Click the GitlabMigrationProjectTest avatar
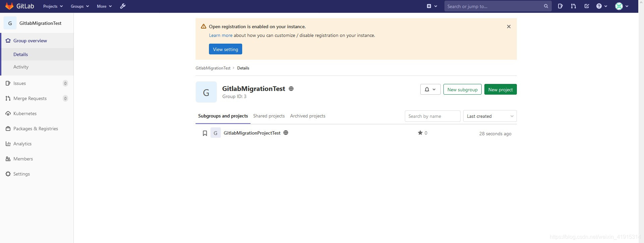Screen dimensions: 644x243 pyautogui.click(x=216, y=133)
